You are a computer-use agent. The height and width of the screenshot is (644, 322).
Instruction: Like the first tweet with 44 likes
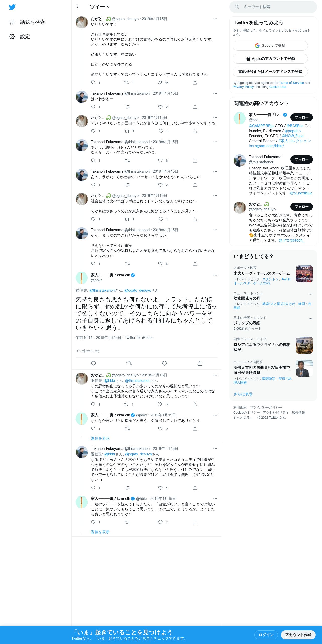coord(160,83)
